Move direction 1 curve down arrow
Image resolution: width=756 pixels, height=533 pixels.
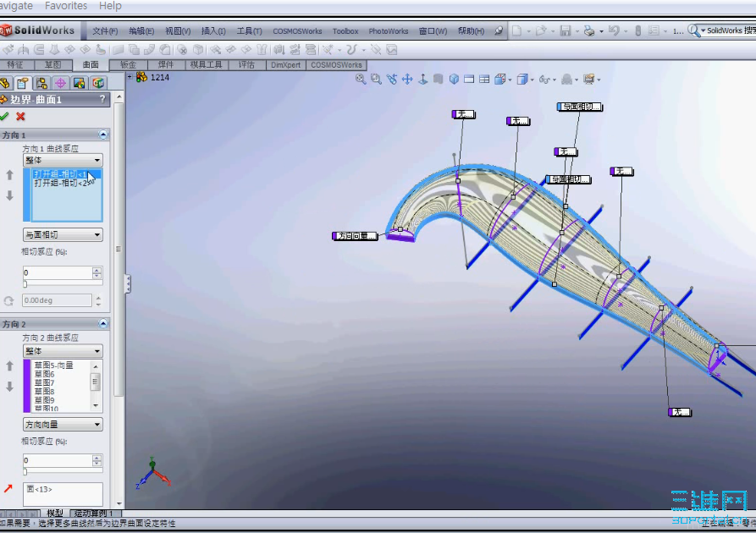tap(9, 195)
